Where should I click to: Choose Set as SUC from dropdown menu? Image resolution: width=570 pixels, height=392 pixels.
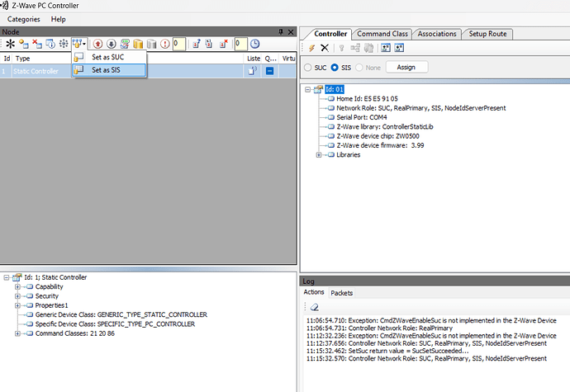(x=109, y=57)
